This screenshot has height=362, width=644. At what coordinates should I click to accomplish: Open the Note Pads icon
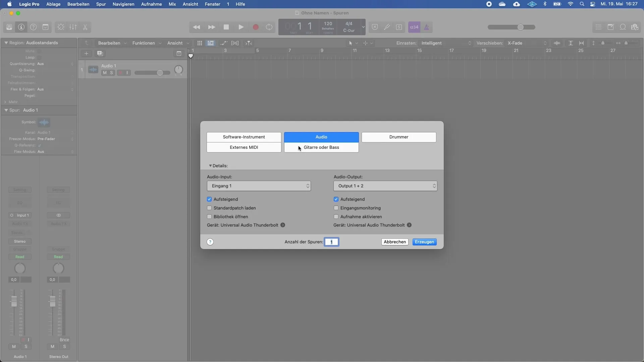tap(610, 27)
